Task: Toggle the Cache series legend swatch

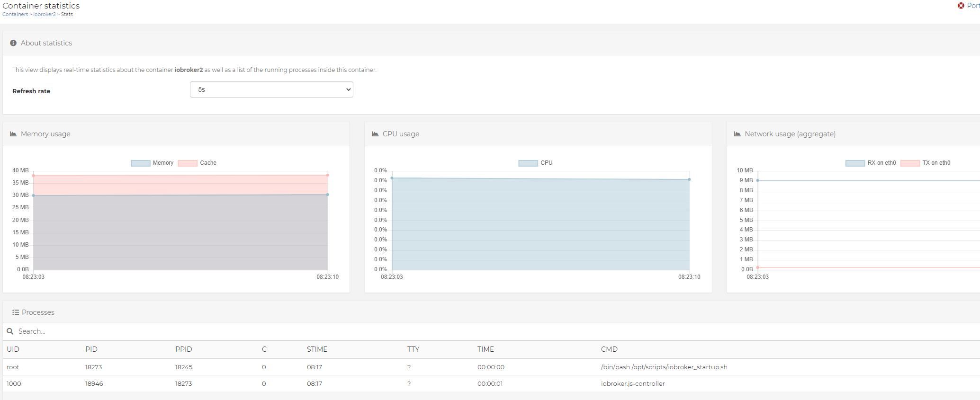Action: pos(188,163)
